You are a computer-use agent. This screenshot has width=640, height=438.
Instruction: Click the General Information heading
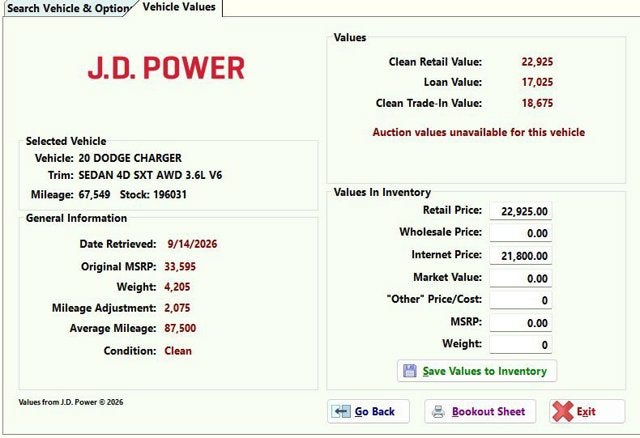pos(76,218)
